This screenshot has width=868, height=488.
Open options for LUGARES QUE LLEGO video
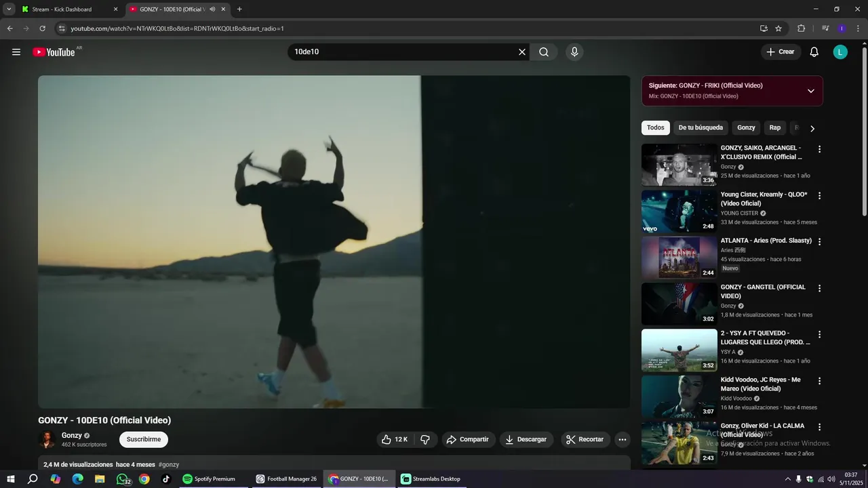click(819, 334)
